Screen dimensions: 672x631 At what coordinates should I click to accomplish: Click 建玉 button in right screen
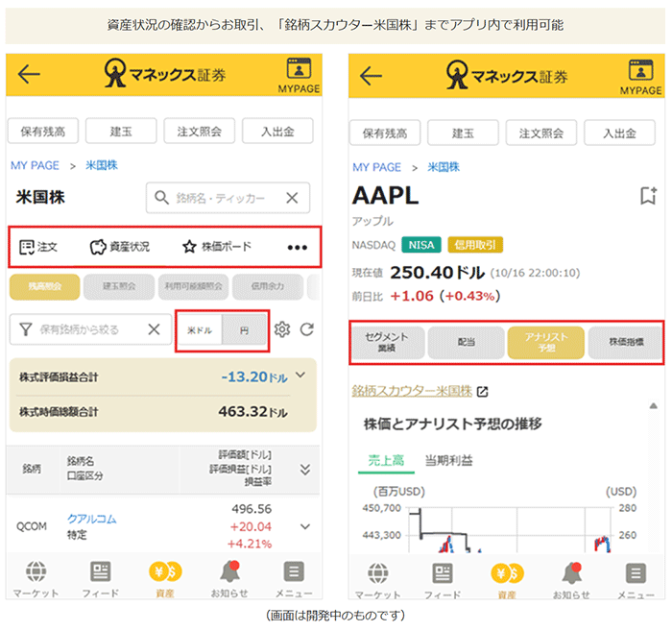pyautogui.click(x=463, y=133)
